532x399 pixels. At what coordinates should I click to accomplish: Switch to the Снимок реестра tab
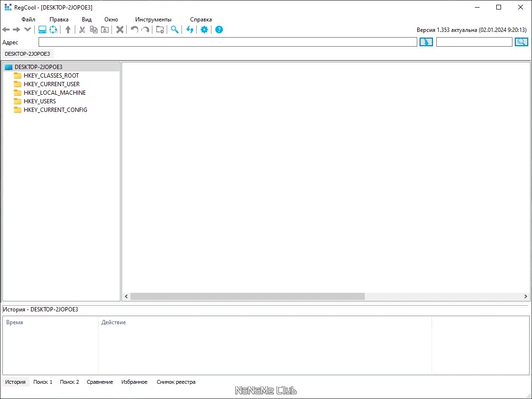(176, 382)
